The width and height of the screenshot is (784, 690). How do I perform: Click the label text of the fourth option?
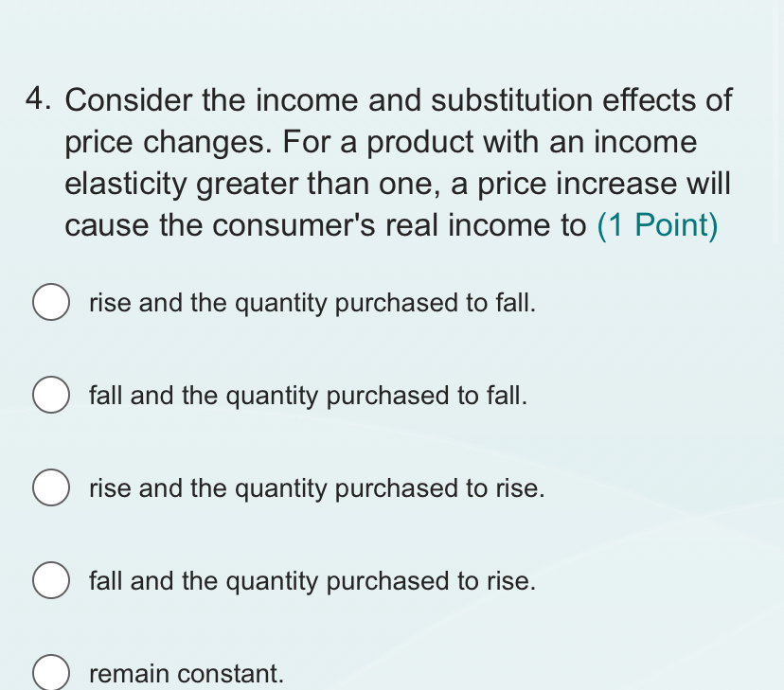pyautogui.click(x=312, y=581)
